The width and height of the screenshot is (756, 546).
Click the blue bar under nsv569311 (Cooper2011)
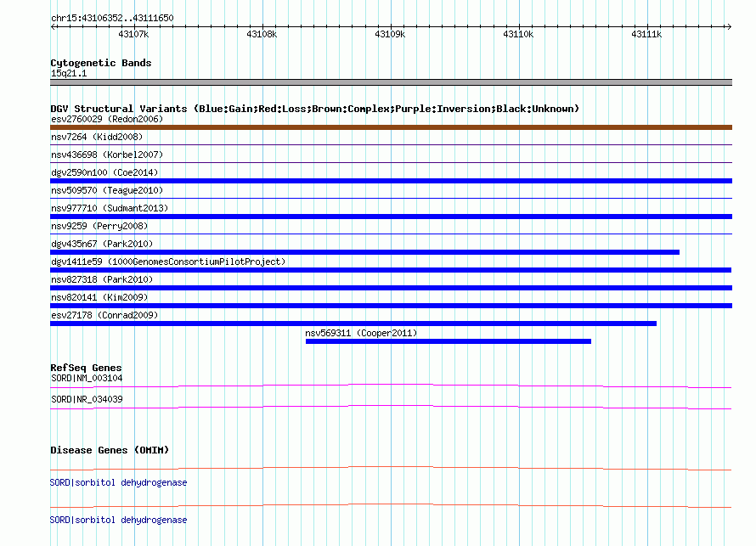(448, 341)
